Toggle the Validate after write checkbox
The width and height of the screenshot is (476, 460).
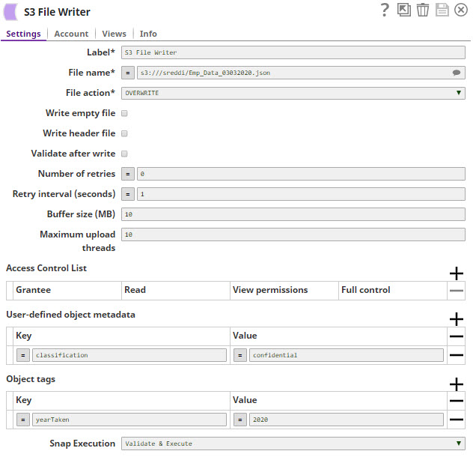(x=124, y=154)
